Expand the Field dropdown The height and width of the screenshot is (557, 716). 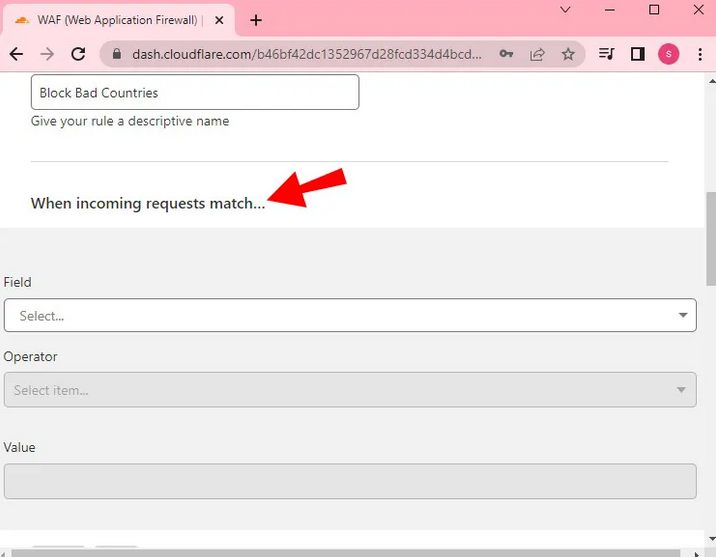[x=350, y=316]
